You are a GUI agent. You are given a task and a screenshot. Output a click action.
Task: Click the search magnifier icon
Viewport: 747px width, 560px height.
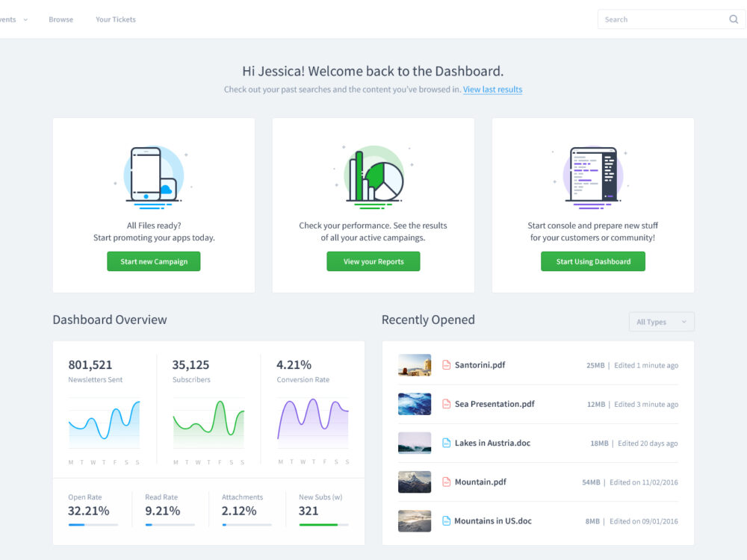pyautogui.click(x=734, y=19)
